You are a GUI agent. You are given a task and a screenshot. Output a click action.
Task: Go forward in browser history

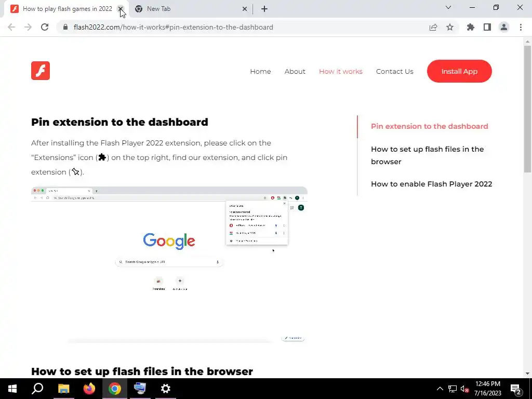pos(28,27)
